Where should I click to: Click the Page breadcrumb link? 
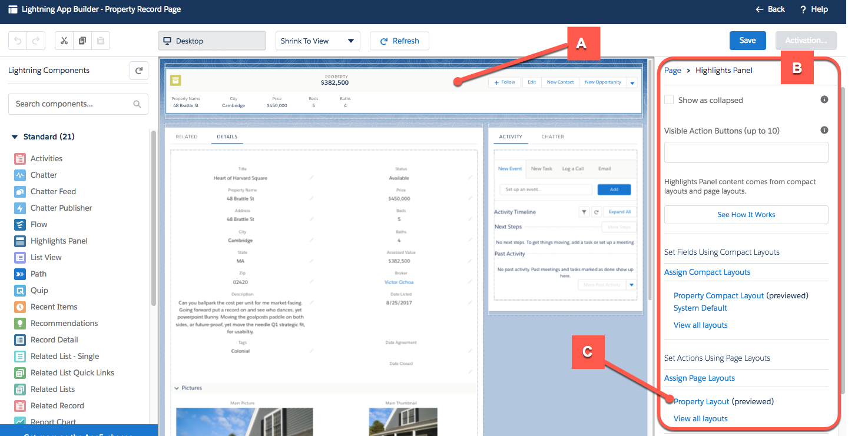pyautogui.click(x=672, y=70)
